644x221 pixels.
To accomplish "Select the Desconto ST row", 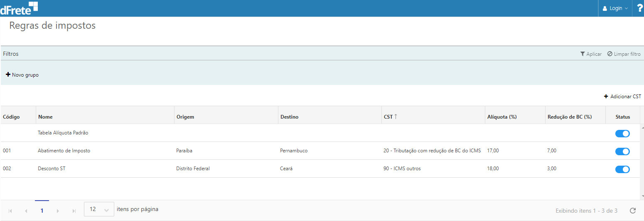I will pos(52,169).
